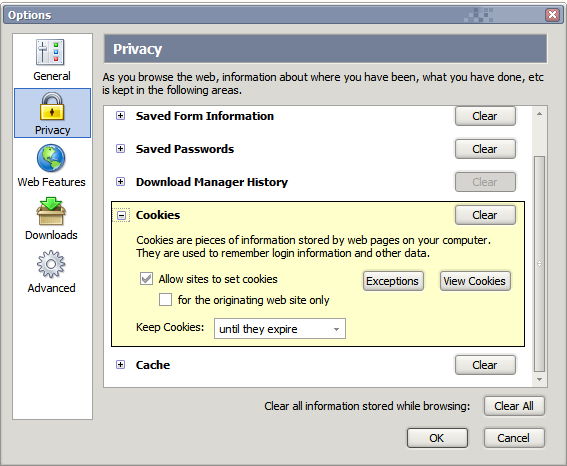Open the Web Features globe icon

click(x=51, y=158)
